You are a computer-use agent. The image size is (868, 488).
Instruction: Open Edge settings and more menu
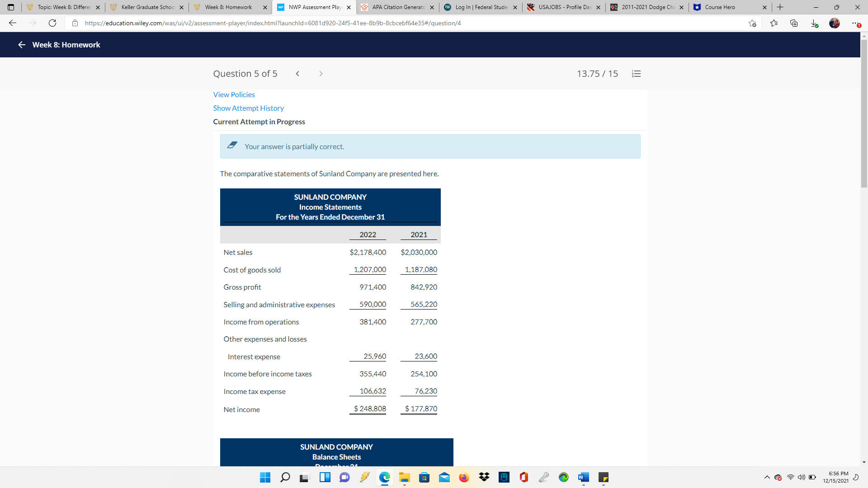(x=855, y=23)
